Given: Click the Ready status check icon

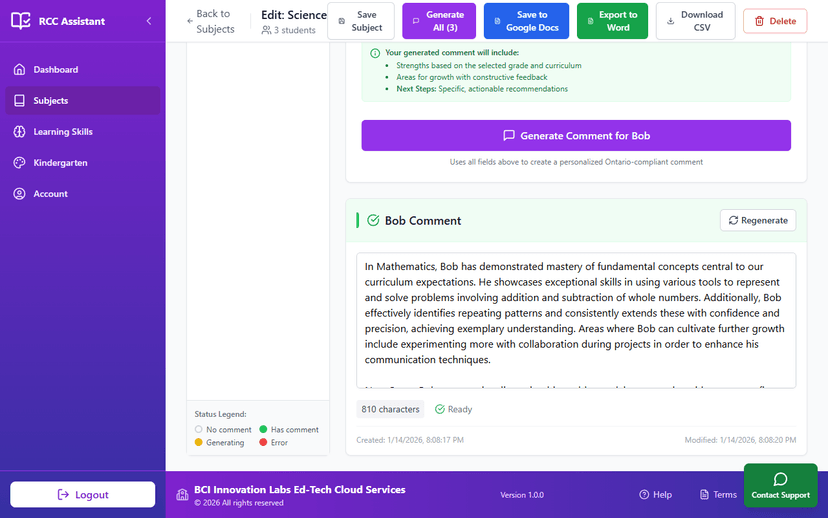Looking at the screenshot, I should tap(439, 409).
